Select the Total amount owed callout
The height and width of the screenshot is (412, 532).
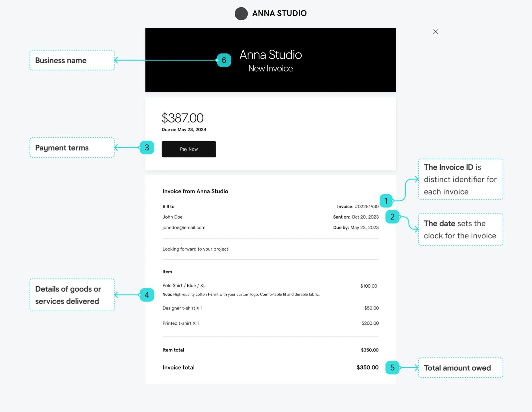click(460, 368)
